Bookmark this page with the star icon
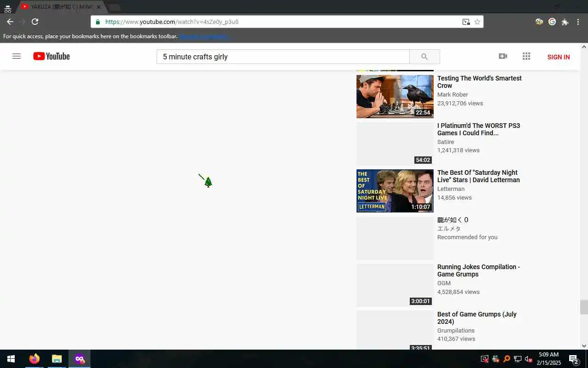 [477, 22]
